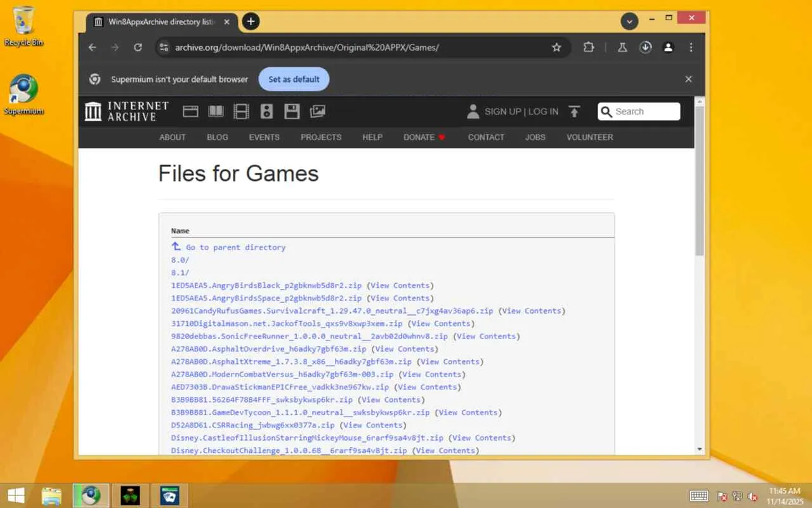Click the page's vertical scrollbar thumb
Image resolution: width=812 pixels, height=508 pixels.
point(700,181)
